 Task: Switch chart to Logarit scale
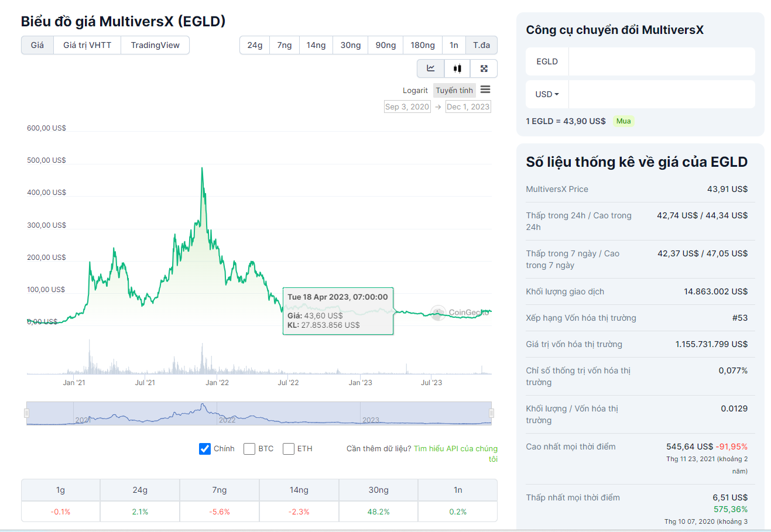click(x=415, y=90)
